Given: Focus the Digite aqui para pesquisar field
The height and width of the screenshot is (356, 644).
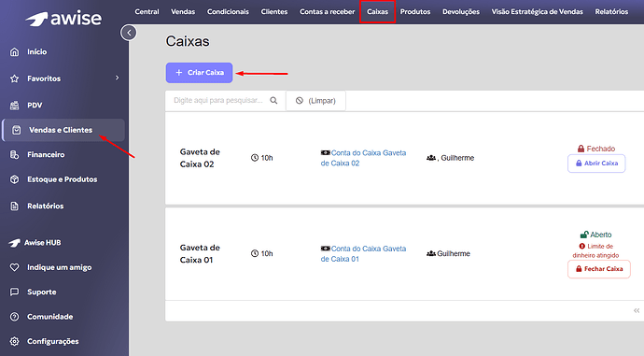Looking at the screenshot, I should pos(225,100).
